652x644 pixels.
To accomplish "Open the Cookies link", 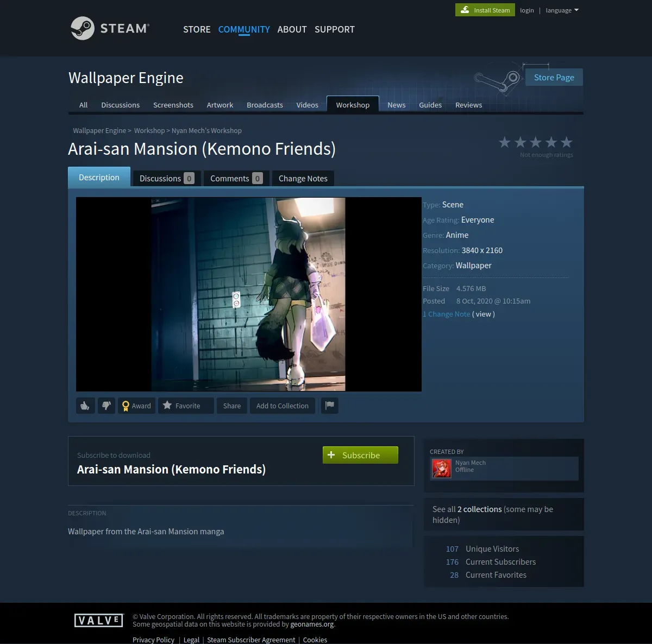I will [315, 640].
